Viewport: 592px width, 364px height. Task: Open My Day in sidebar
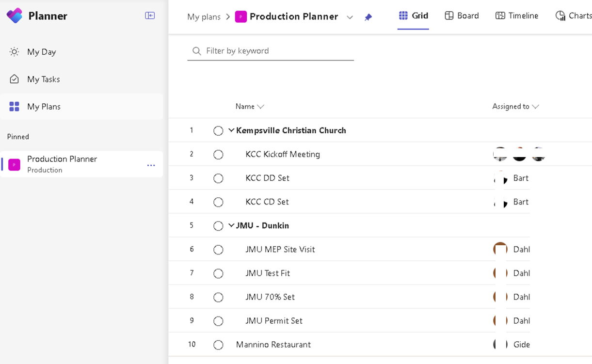[x=81, y=52]
